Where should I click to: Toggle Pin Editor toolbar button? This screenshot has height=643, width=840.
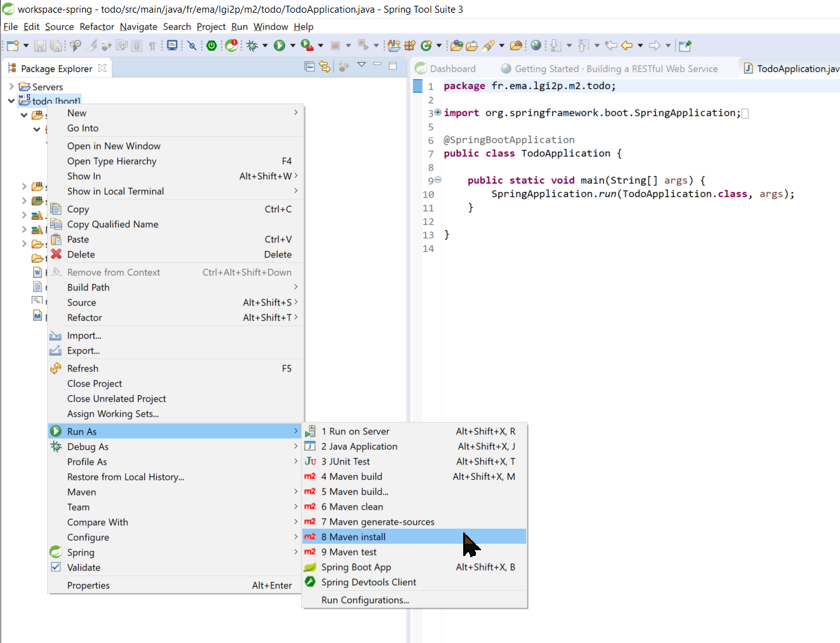coord(685,46)
